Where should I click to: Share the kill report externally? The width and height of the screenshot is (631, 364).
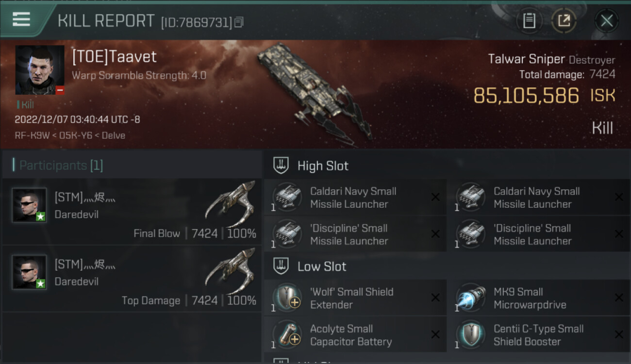click(564, 21)
